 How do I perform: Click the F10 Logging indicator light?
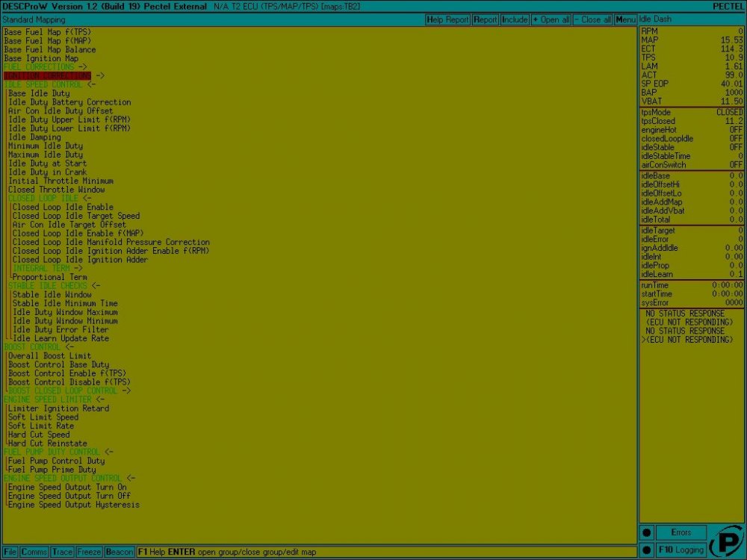(x=647, y=550)
